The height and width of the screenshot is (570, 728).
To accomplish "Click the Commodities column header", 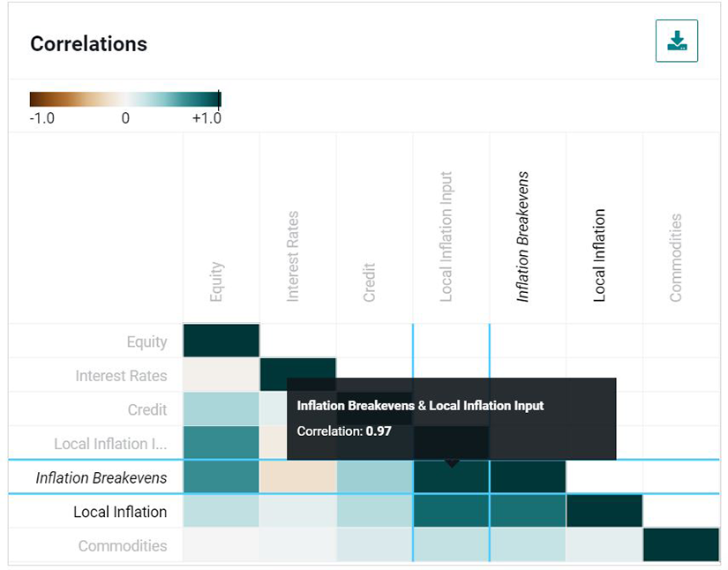I will (x=676, y=258).
